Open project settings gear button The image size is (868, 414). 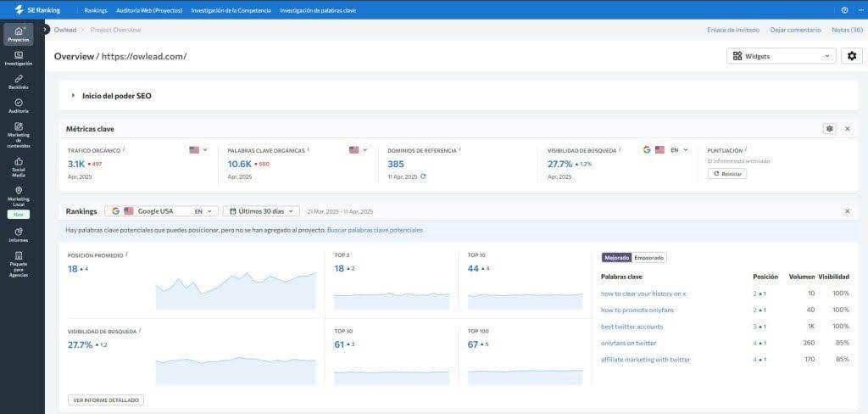click(x=852, y=56)
